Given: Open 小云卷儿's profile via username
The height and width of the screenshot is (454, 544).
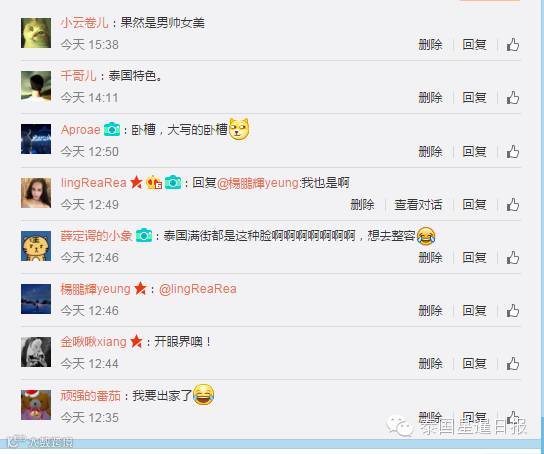Looking at the screenshot, I should coord(84,23).
